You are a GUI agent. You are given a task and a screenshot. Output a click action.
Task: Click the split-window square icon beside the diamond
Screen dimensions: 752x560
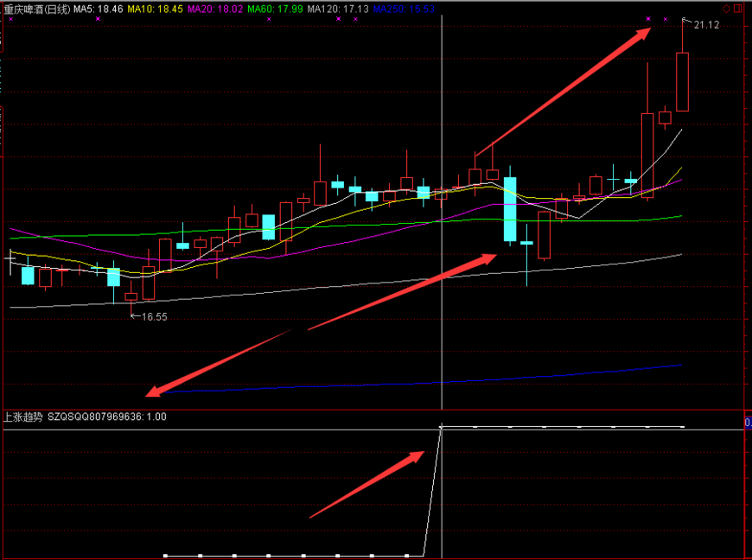738,9
